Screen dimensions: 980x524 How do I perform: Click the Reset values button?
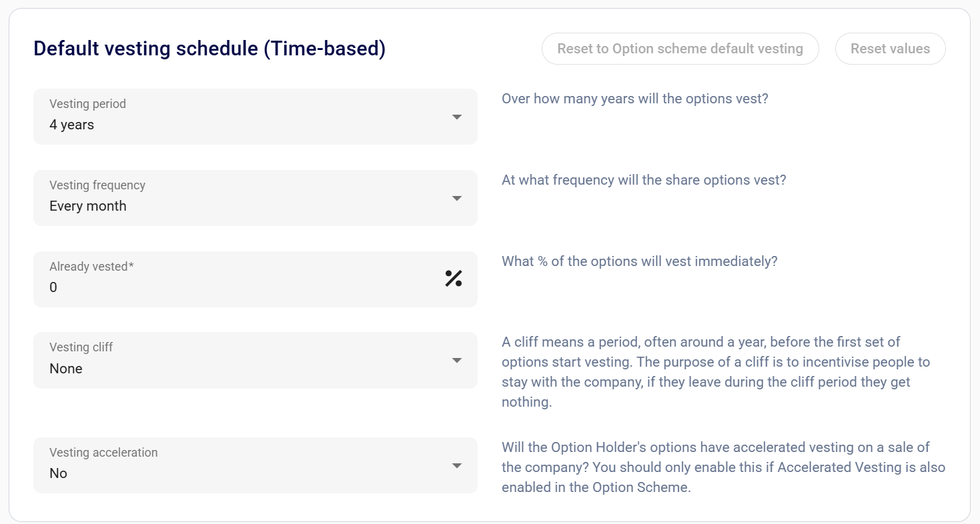click(x=890, y=49)
